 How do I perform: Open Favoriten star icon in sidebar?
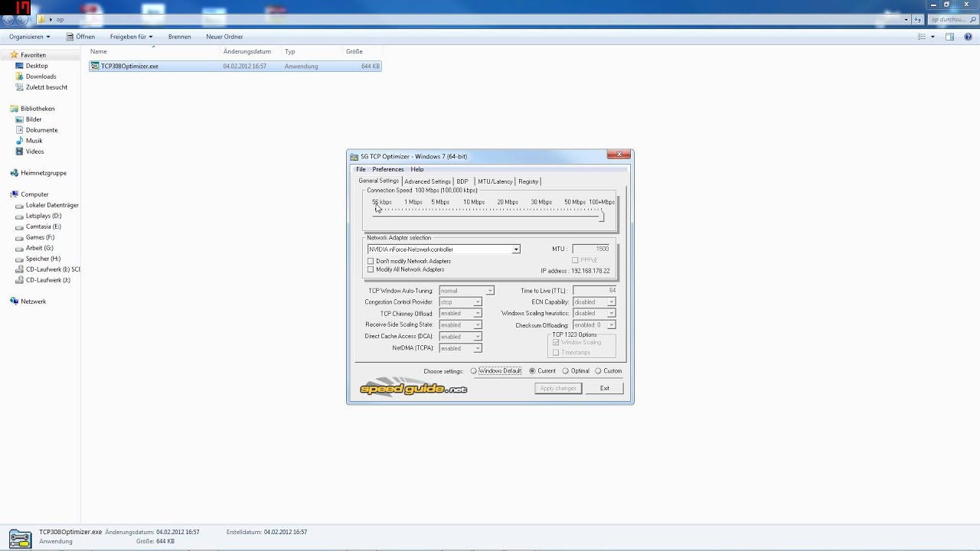pyautogui.click(x=14, y=55)
